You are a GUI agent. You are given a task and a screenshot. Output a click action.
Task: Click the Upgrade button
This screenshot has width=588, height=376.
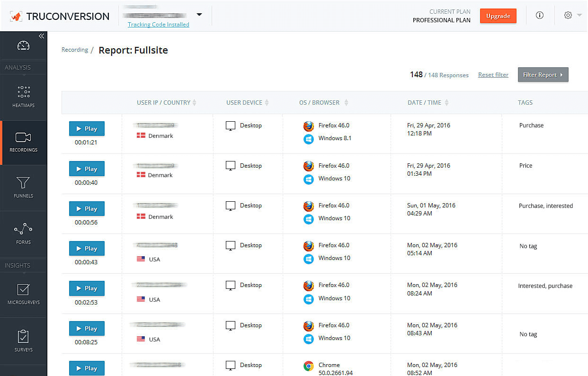pyautogui.click(x=498, y=16)
